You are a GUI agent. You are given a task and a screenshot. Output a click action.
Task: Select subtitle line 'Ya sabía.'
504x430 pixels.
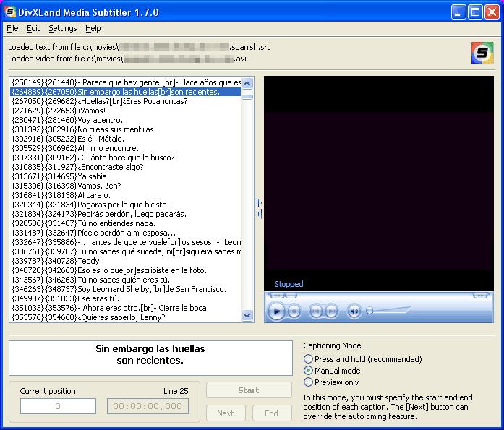[x=126, y=176]
